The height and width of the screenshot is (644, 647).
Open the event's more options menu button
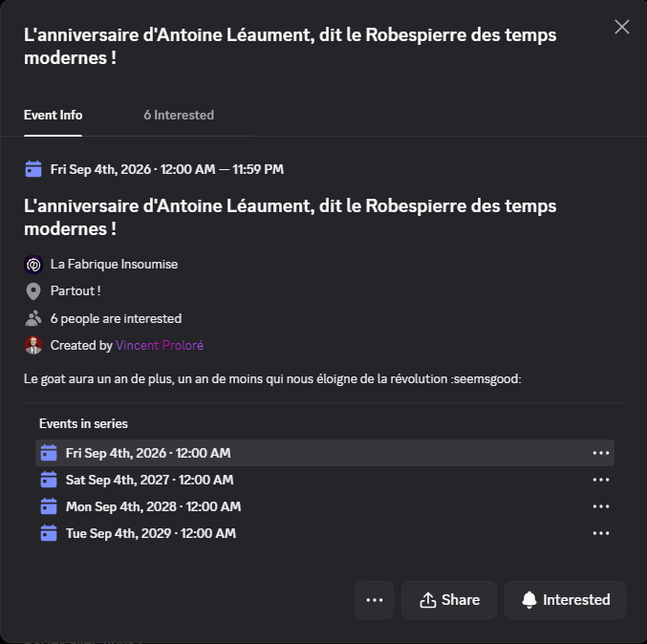click(x=375, y=600)
